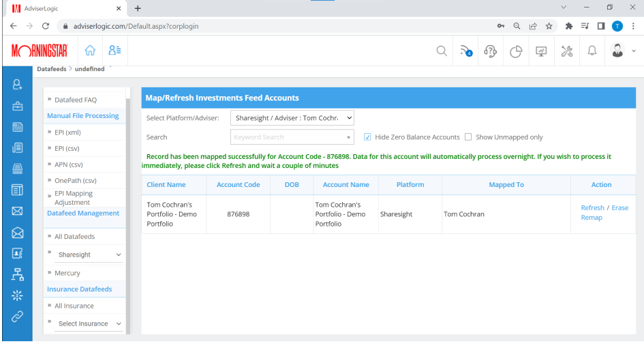Screen dimensions: 644x346
Task: Go to the Home icon in header
Action: [90, 51]
